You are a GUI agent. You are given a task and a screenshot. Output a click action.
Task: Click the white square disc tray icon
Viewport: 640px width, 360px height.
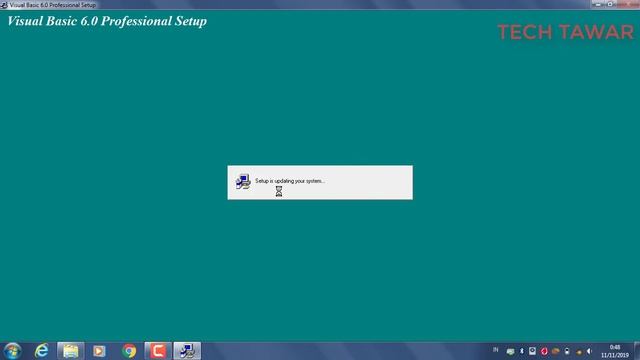[x=532, y=351]
